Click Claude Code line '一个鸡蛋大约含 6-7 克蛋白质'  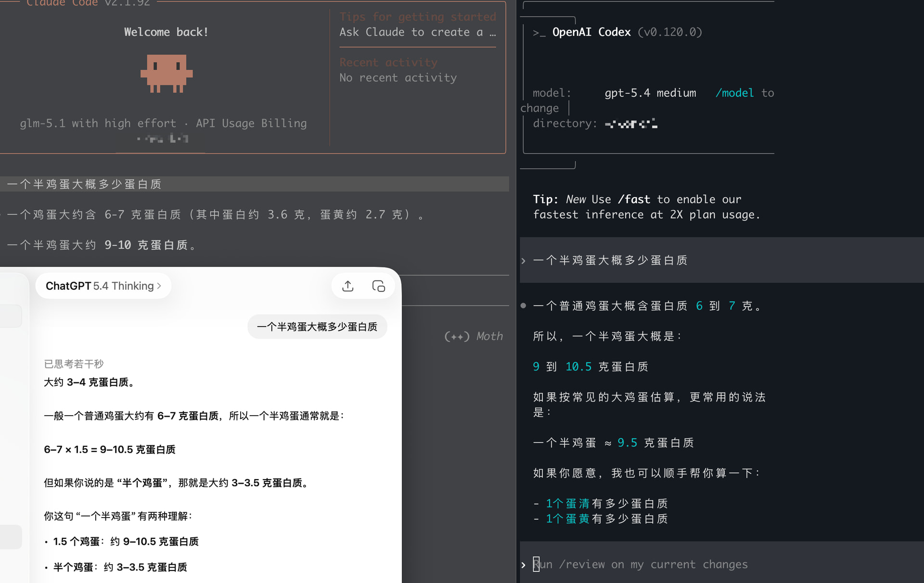tap(216, 215)
